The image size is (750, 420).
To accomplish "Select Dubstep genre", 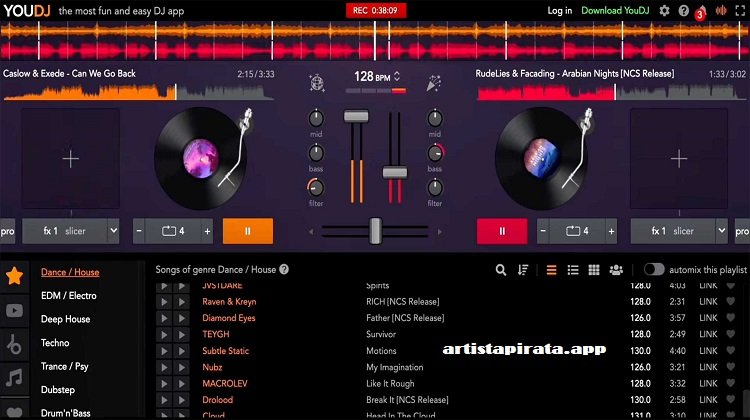I will pyautogui.click(x=58, y=389).
